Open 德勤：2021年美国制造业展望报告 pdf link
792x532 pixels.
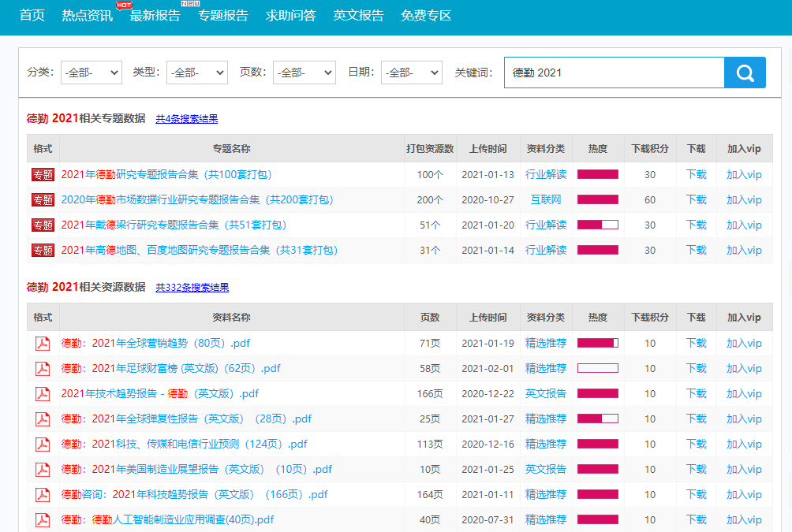pos(196,470)
